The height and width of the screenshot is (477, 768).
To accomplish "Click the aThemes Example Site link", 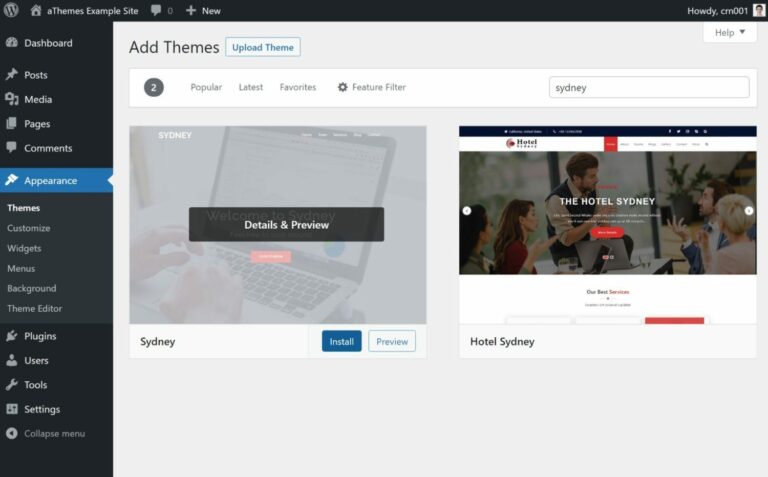I will (93, 10).
